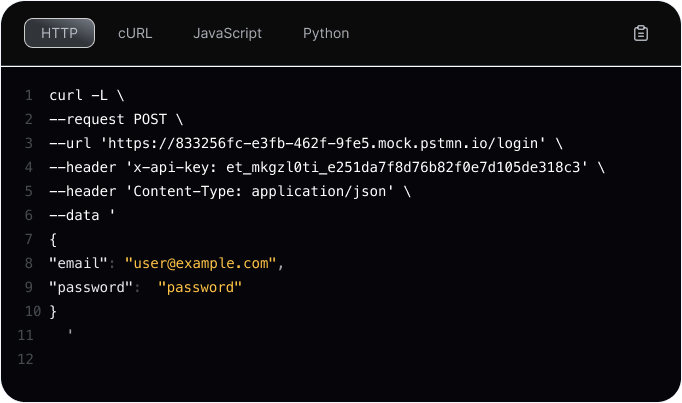Select the HTTP tab
Screen dimensions: 682x403
59,33
